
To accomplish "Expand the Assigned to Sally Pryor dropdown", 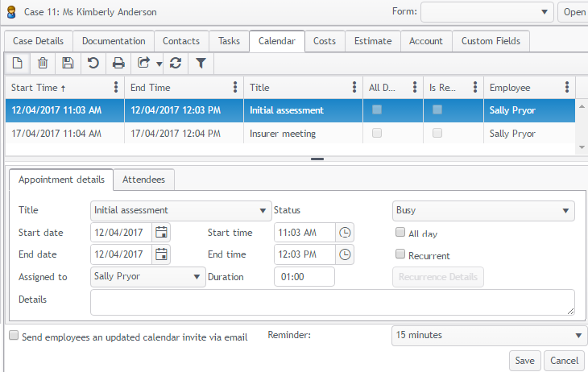I will [x=148, y=276].
